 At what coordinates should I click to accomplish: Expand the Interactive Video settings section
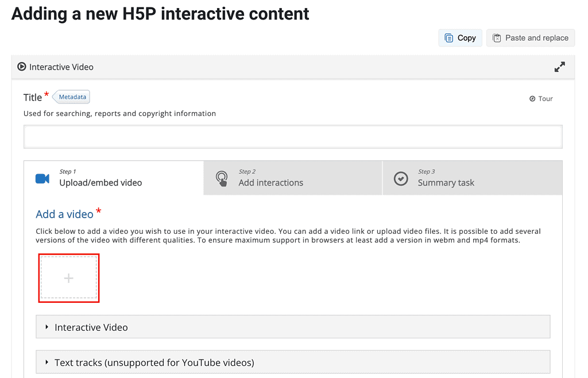[x=293, y=327]
